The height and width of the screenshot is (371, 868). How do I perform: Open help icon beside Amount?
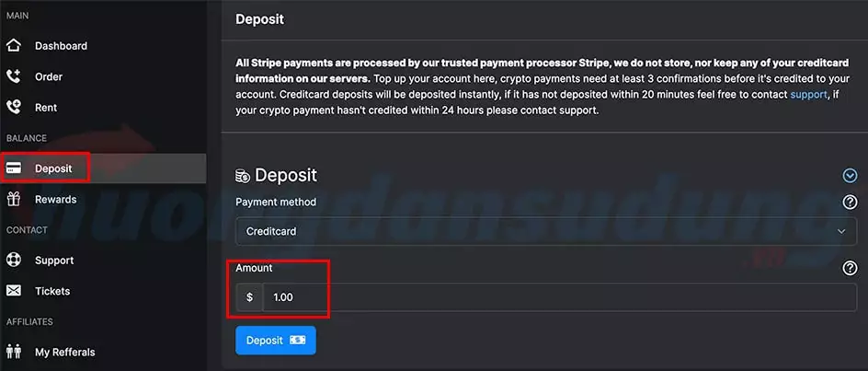[850, 269]
